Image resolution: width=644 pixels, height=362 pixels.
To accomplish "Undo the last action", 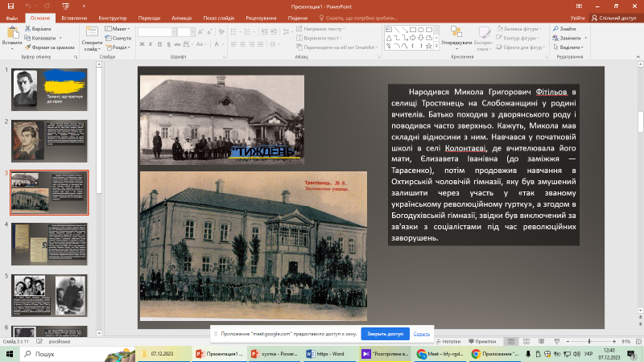I will click(x=28, y=6).
